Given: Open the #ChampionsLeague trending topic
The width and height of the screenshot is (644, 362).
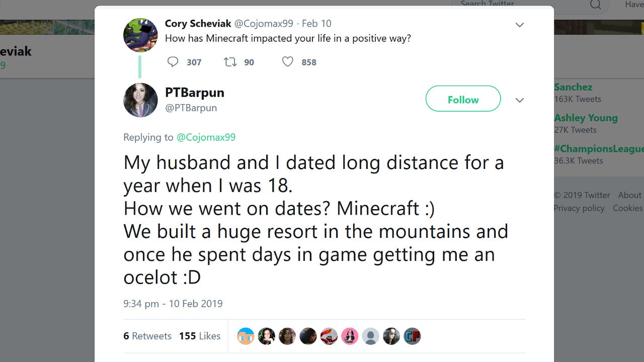Looking at the screenshot, I should [599, 149].
